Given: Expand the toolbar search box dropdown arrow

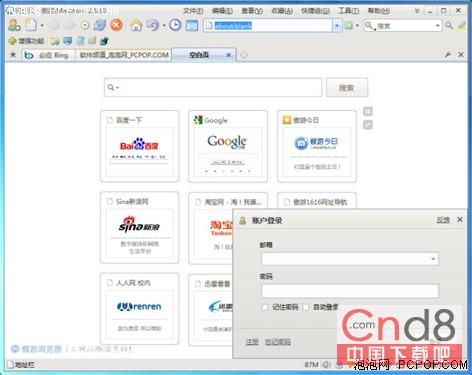Looking at the screenshot, I should 437,26.
